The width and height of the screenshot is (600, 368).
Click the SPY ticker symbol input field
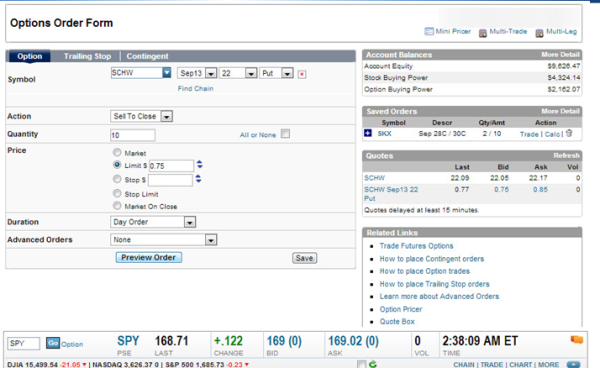23,343
